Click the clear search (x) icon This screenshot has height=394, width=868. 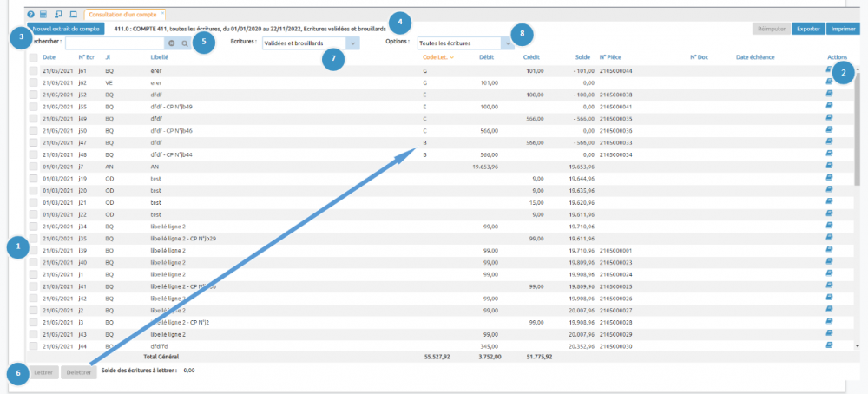point(172,43)
